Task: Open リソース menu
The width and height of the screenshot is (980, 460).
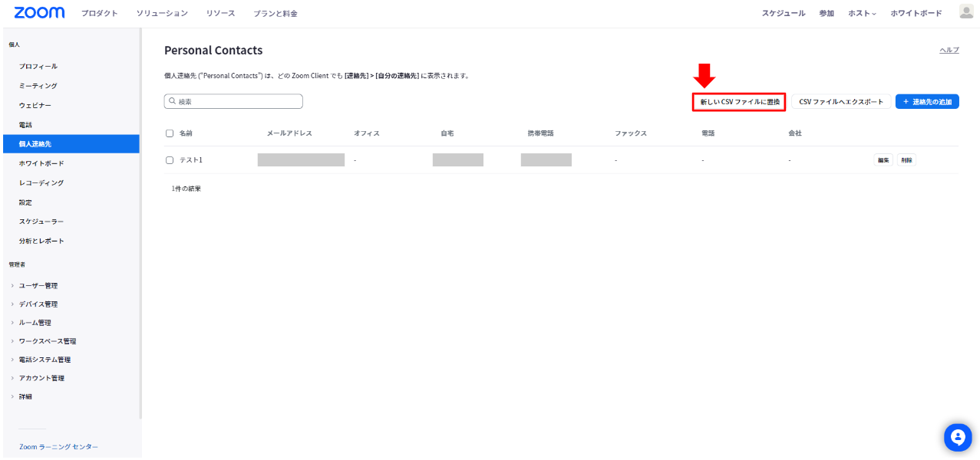Action: coord(220,14)
